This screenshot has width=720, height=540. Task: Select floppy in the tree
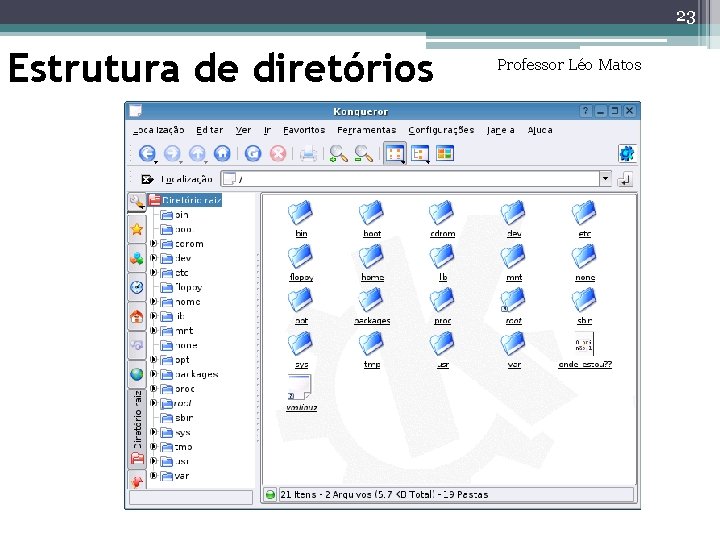[181, 287]
